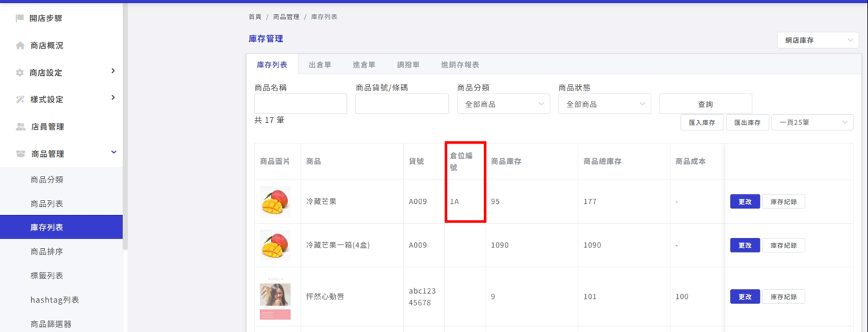Click the flag icon beside 開店步驟
Screen dimensions: 868x332
[x=20, y=18]
